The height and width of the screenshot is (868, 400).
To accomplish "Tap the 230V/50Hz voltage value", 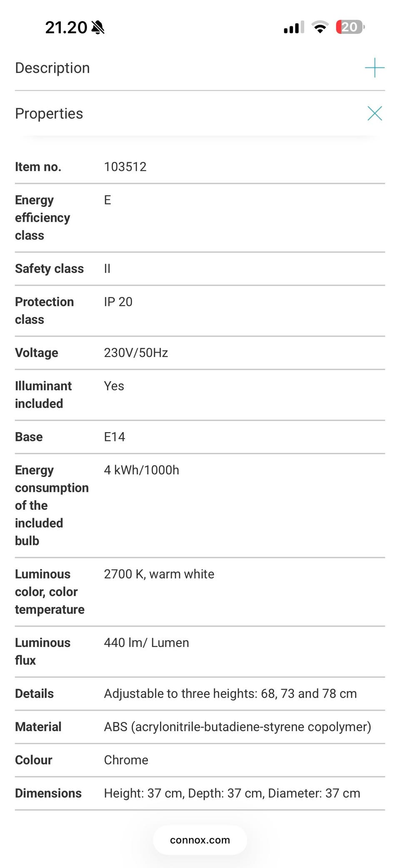I will [x=136, y=353].
